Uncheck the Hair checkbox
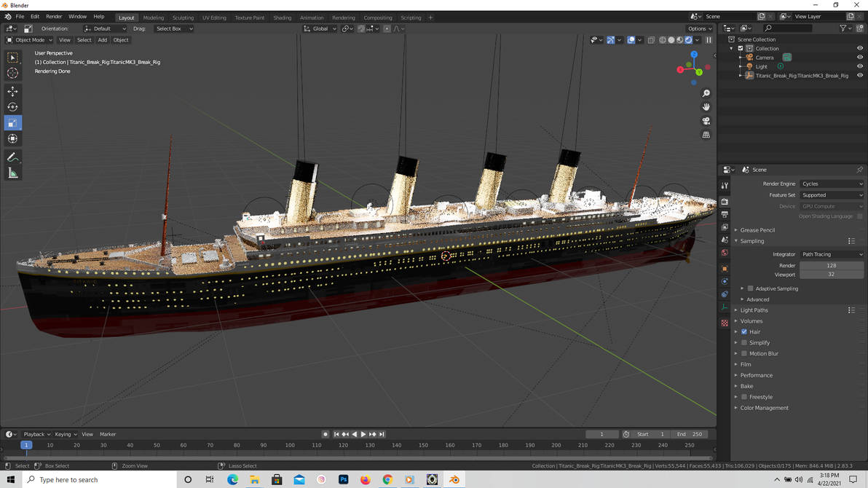Image resolution: width=868 pixels, height=488 pixels. 744,332
